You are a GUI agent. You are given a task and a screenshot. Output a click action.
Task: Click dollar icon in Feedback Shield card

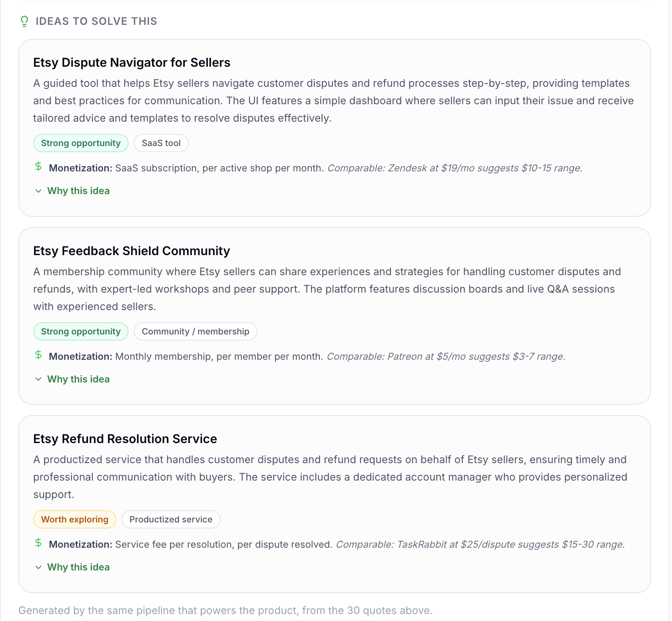point(38,355)
